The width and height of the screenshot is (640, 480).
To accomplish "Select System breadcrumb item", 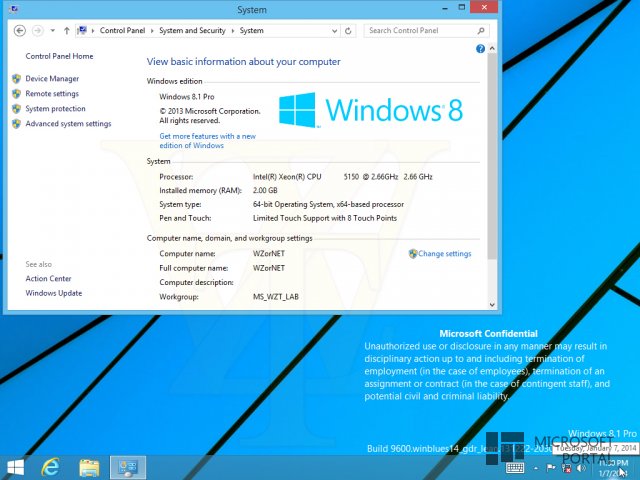I will 251,31.
